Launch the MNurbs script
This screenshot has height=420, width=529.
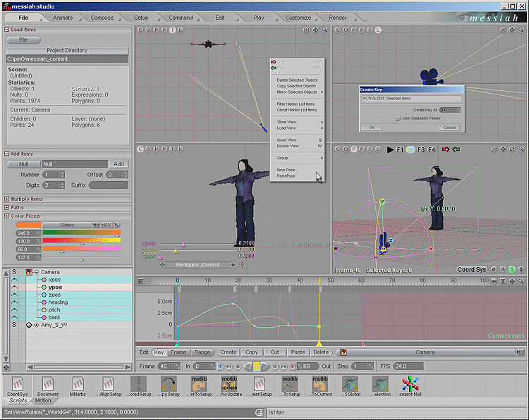pyautogui.click(x=78, y=386)
